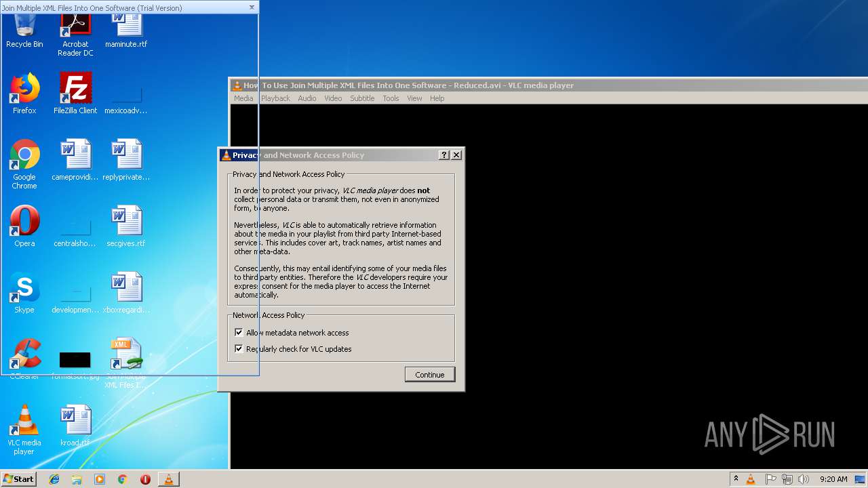
Task: Open Windows Explorer from taskbar
Action: (x=77, y=479)
